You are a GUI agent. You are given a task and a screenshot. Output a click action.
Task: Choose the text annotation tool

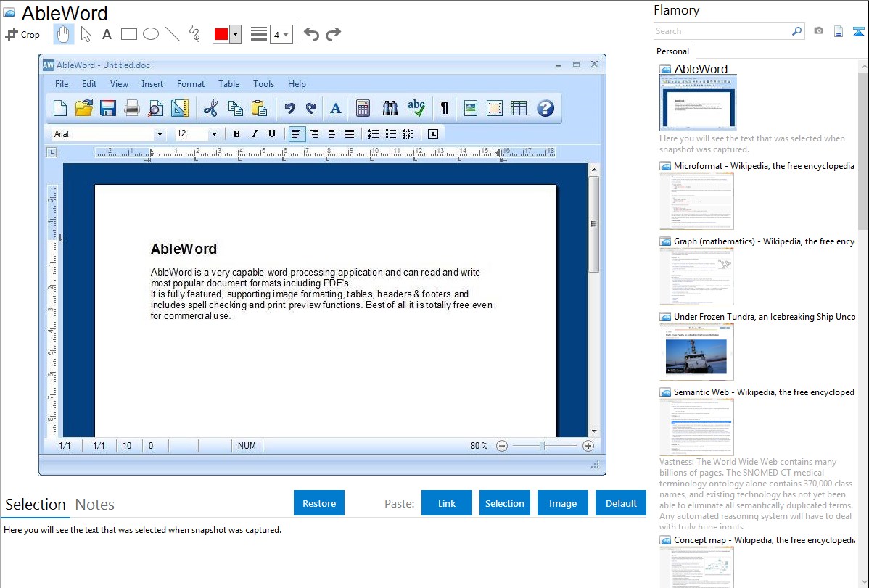(x=107, y=34)
